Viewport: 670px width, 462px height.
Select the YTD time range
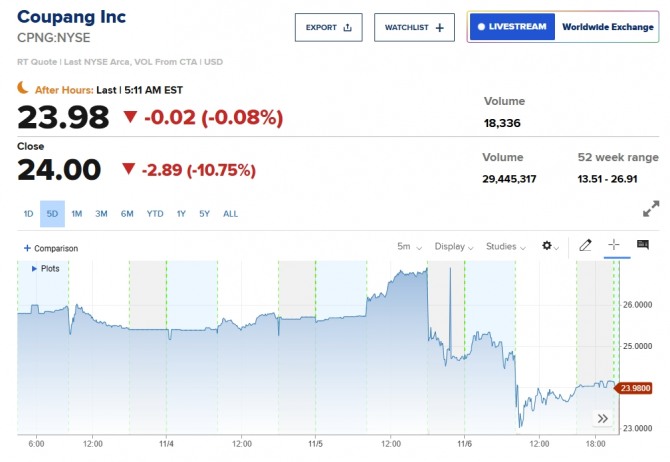coord(155,214)
